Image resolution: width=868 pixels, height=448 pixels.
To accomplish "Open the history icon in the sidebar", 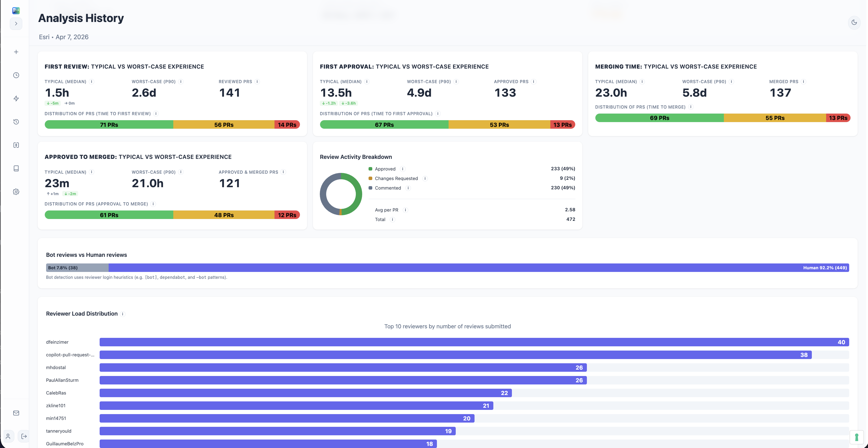I will click(x=16, y=122).
